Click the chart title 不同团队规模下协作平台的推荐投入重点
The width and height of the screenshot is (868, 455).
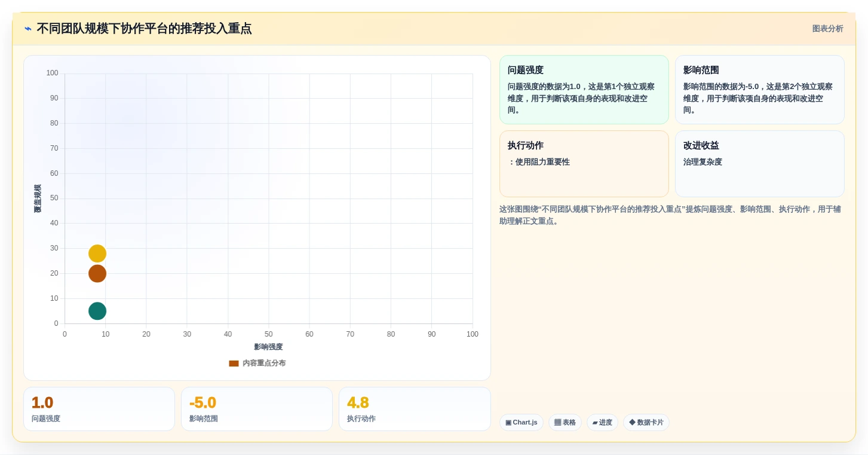[144, 29]
